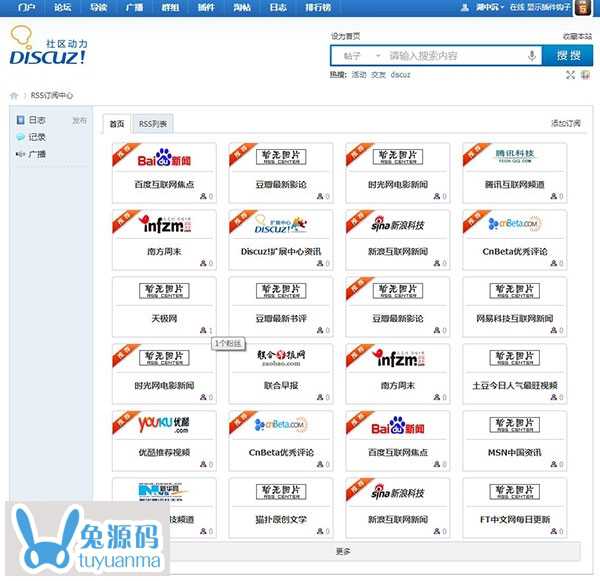This screenshot has width=600, height=581.
Task: Click the follower icon on 猫扑原创文学 card
Action: click(320, 531)
